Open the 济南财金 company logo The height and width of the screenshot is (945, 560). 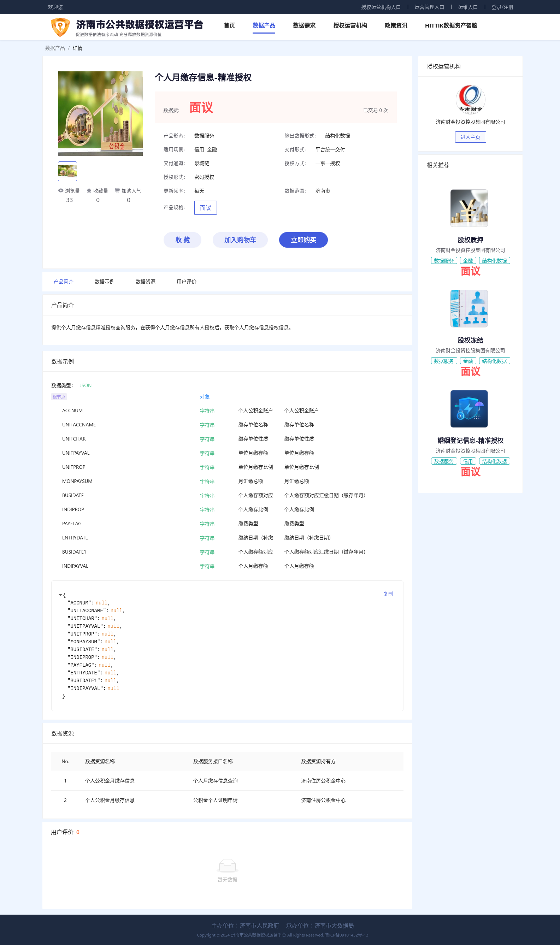pyautogui.click(x=470, y=99)
